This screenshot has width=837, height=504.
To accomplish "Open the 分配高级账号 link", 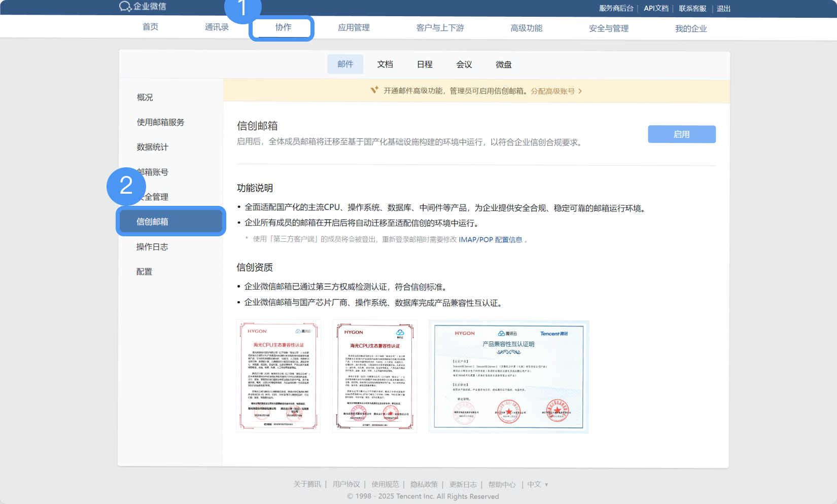I will [x=552, y=91].
